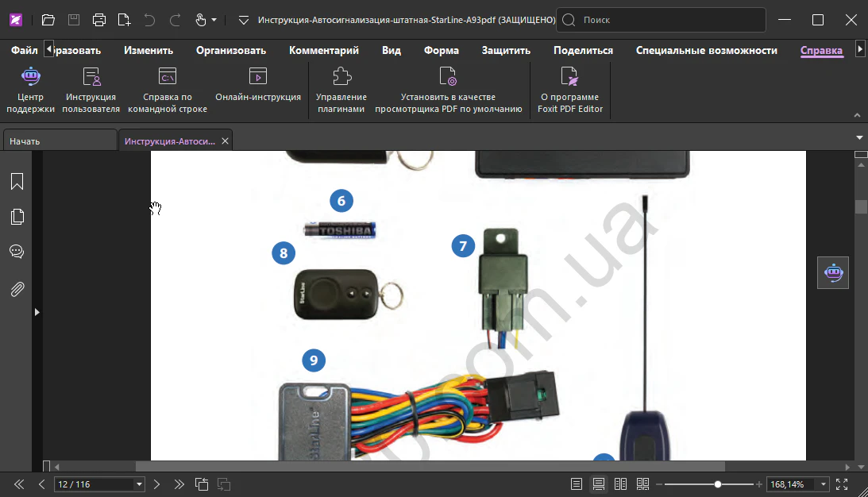
Task: Expand the zoom percentage dropdown
Action: coord(824,484)
